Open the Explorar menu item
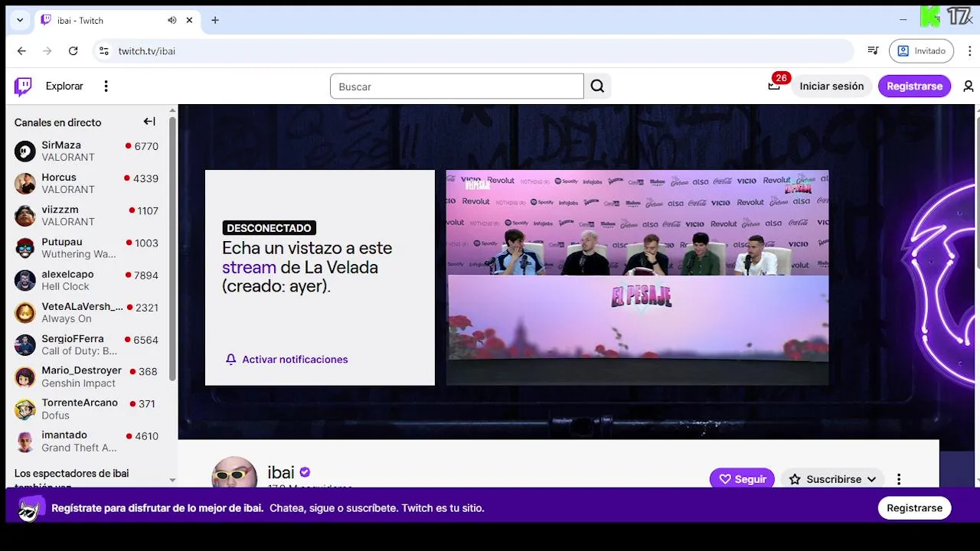 tap(64, 86)
